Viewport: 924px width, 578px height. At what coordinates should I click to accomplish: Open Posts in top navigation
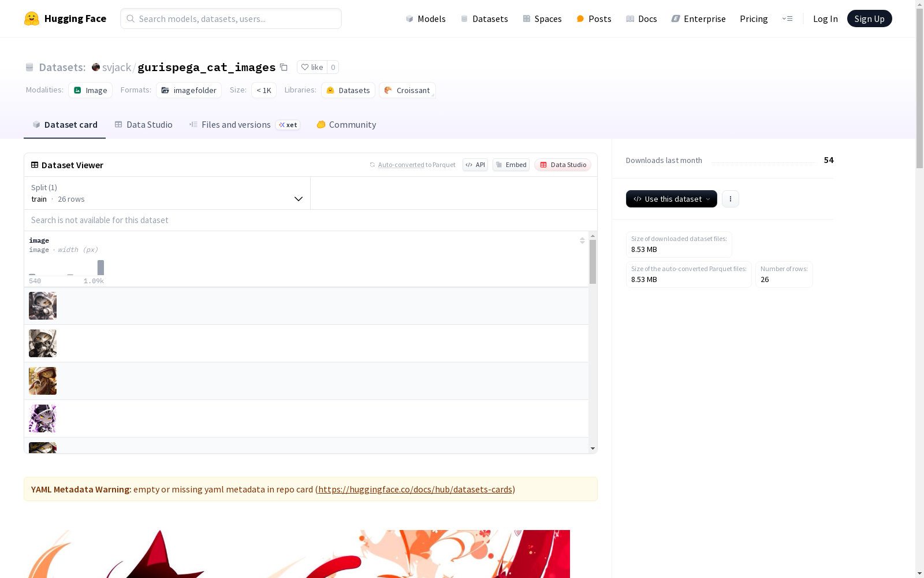[594, 18]
